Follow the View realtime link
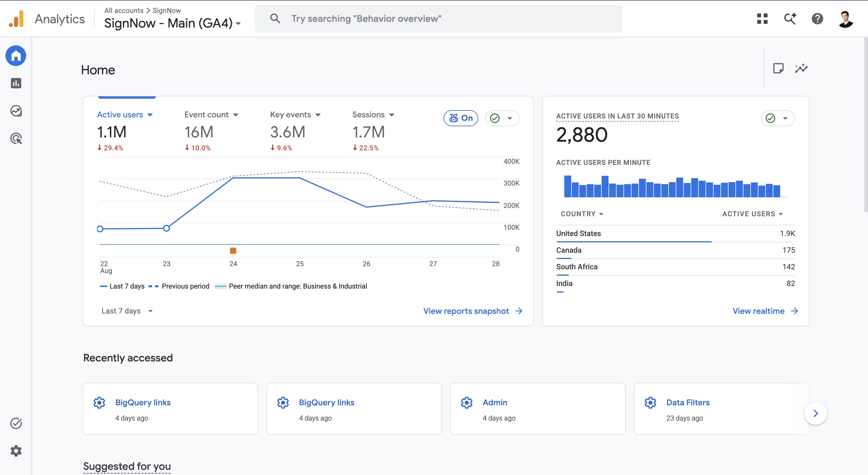The width and height of the screenshot is (868, 475). pyautogui.click(x=766, y=311)
